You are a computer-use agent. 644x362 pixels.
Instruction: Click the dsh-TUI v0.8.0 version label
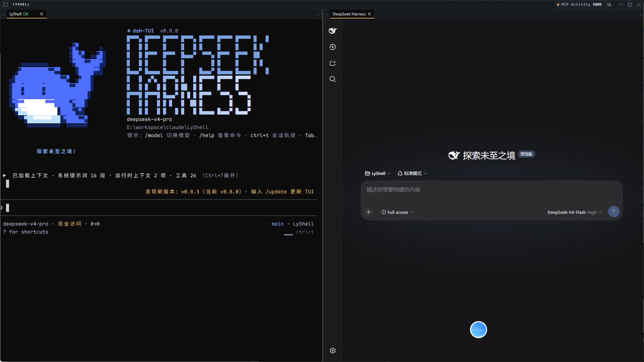pyautogui.click(x=153, y=31)
